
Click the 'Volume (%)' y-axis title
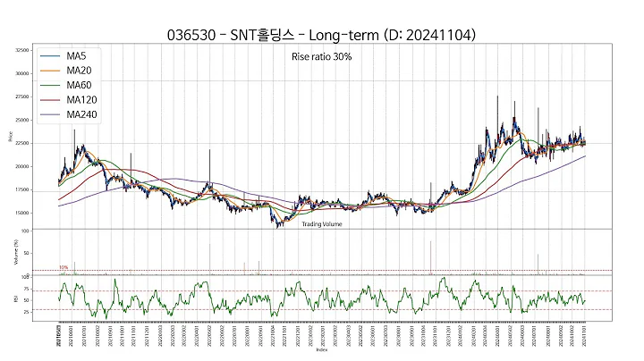[16, 252]
